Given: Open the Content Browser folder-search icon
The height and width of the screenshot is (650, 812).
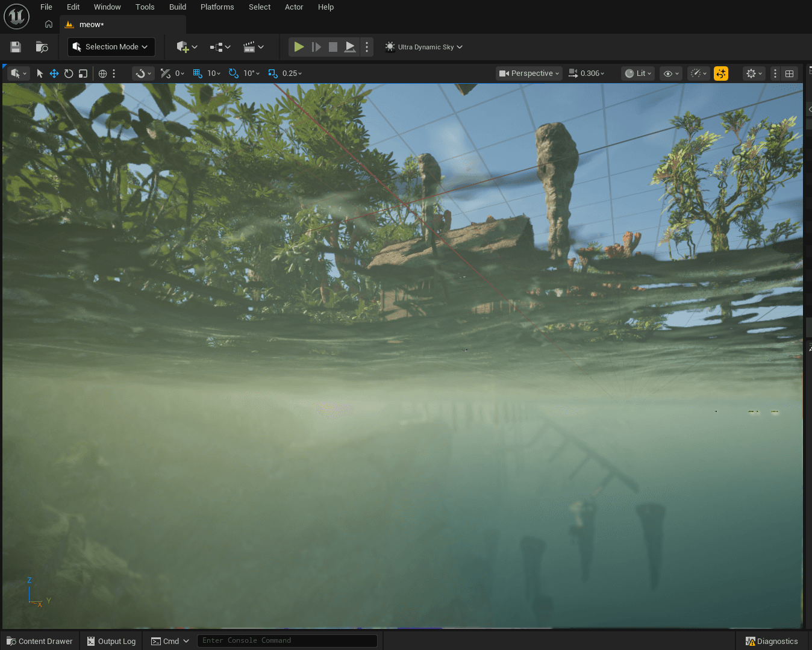Looking at the screenshot, I should coord(42,47).
